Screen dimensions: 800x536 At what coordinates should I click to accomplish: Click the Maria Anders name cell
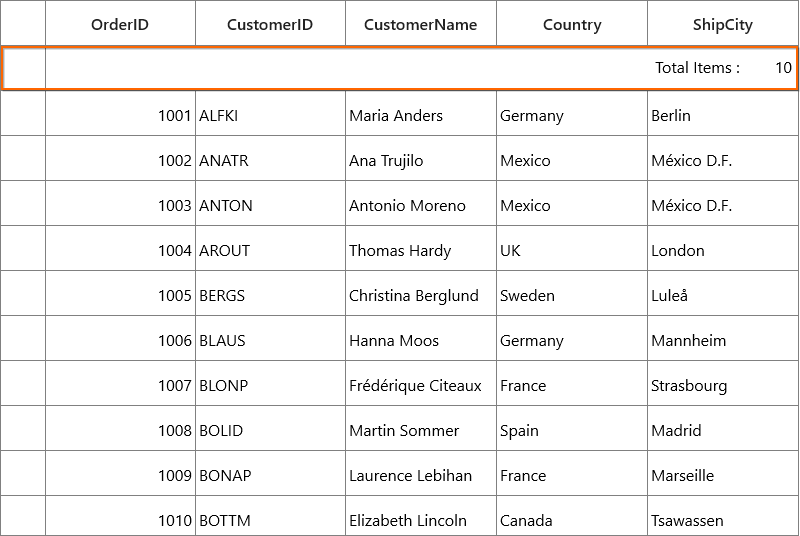421,114
